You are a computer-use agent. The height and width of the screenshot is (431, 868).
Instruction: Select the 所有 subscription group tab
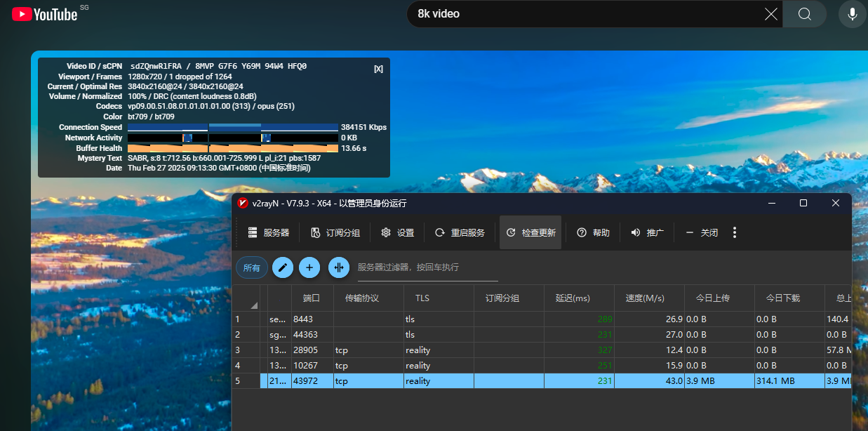coord(251,267)
